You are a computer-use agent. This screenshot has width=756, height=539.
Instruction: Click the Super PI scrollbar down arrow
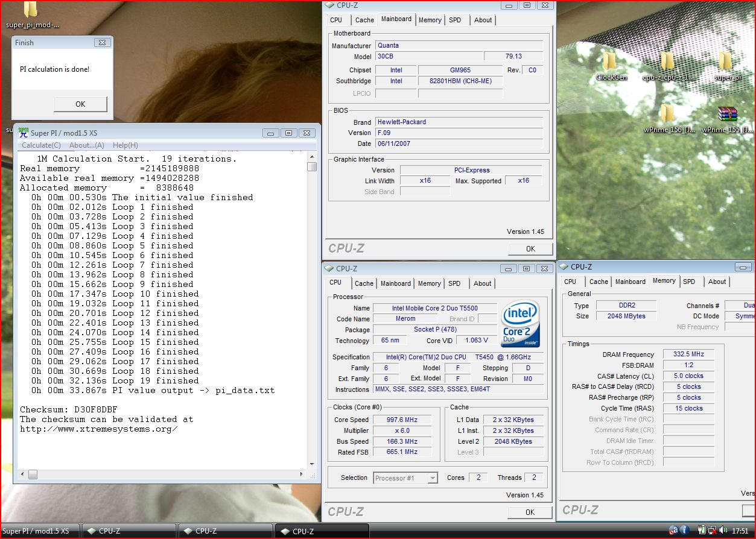pos(312,465)
